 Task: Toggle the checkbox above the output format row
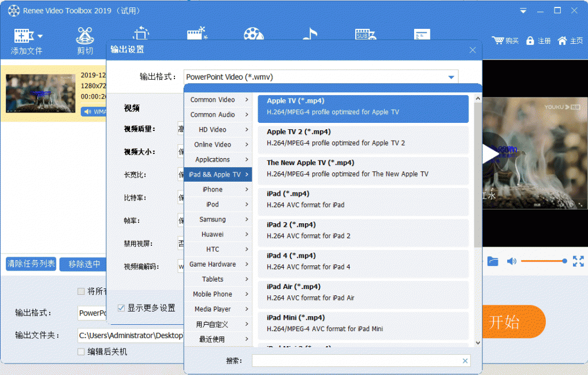click(81, 291)
